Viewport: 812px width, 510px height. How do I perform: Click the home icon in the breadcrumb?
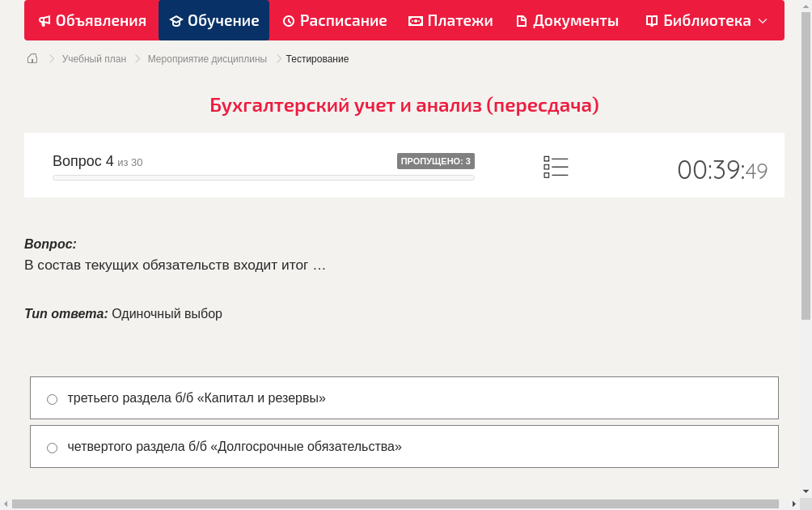pos(32,58)
